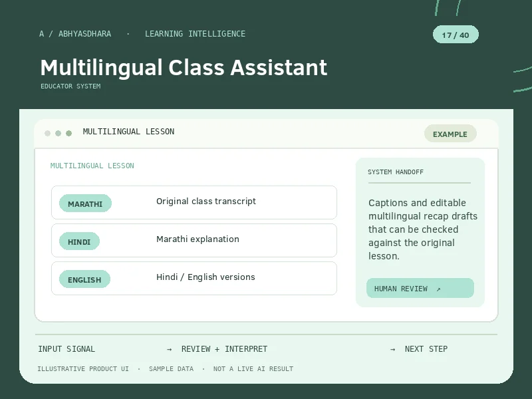The width and height of the screenshot is (532, 399).
Task: Click 'Marathi explanation' row text
Action: pyautogui.click(x=198, y=239)
